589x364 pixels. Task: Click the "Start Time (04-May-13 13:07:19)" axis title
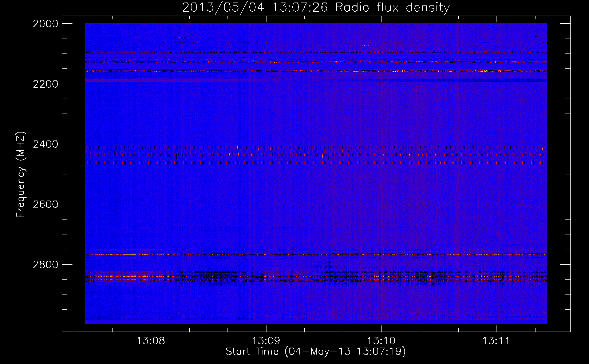[316, 352]
